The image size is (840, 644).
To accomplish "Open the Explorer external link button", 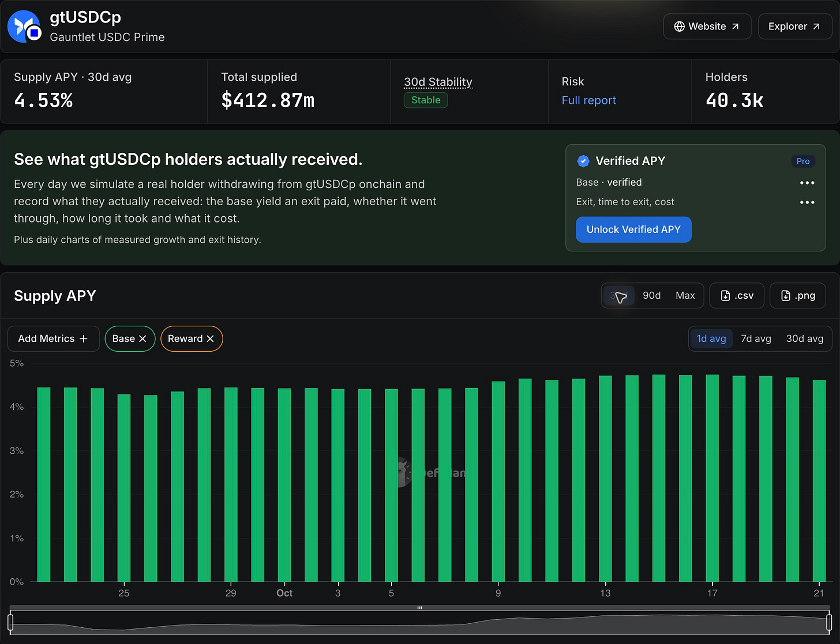I will [x=794, y=27].
